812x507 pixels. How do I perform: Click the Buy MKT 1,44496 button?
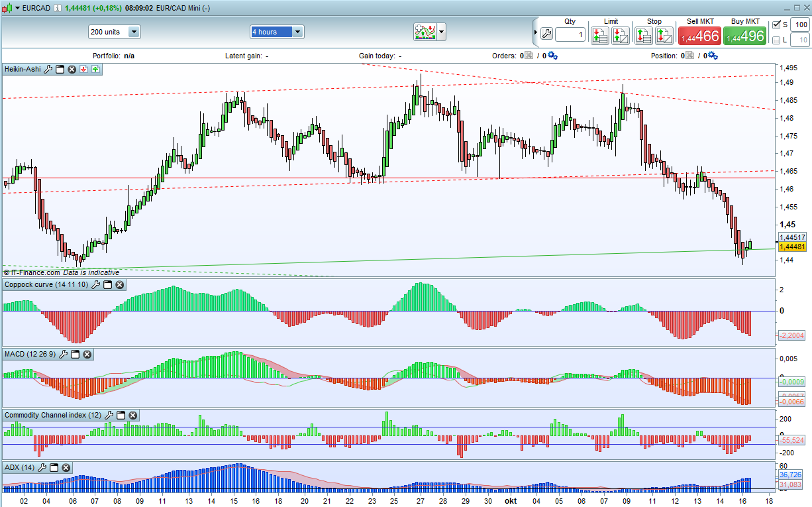point(745,36)
